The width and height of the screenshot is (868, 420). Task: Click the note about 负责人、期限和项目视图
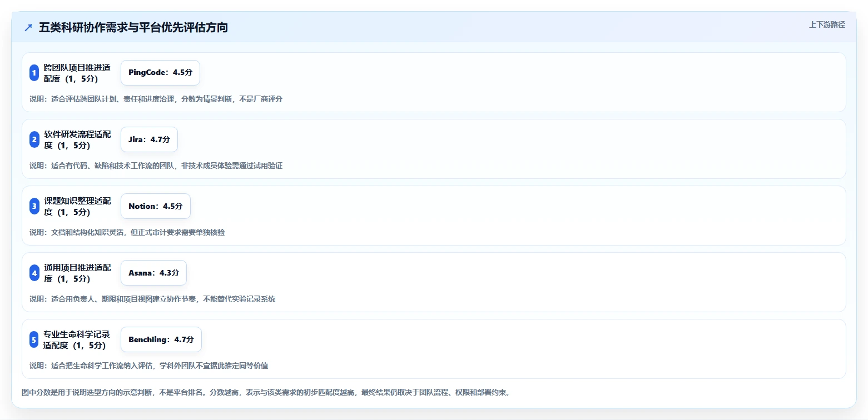(152, 299)
